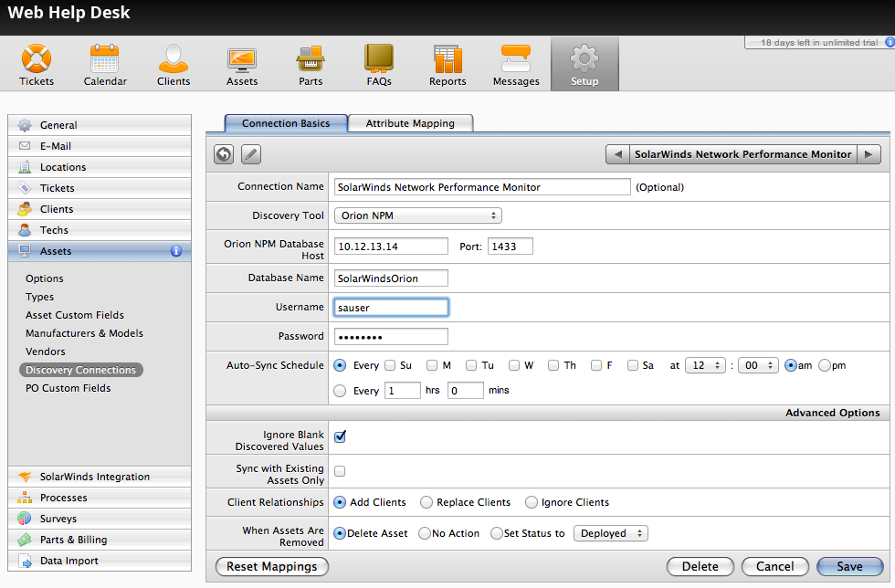Switch to Attribute Mapping tab
Viewport: 895px width, 588px height.
410,123
